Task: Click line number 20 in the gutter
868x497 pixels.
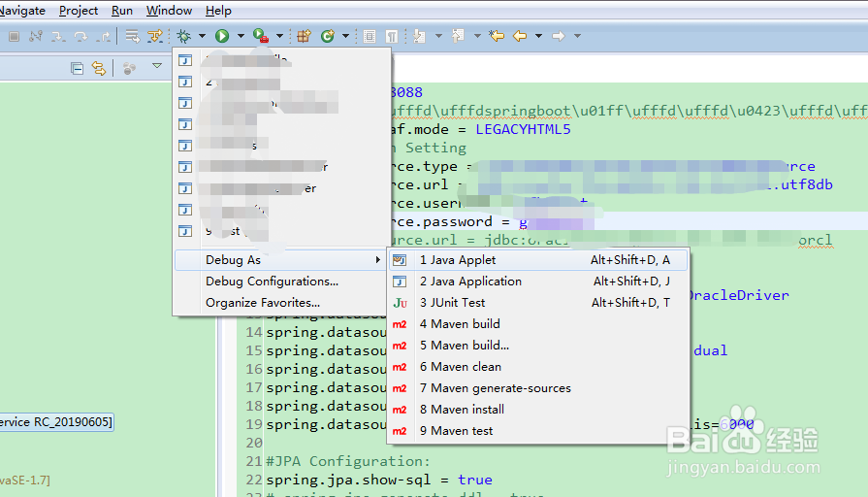Action: tap(254, 443)
